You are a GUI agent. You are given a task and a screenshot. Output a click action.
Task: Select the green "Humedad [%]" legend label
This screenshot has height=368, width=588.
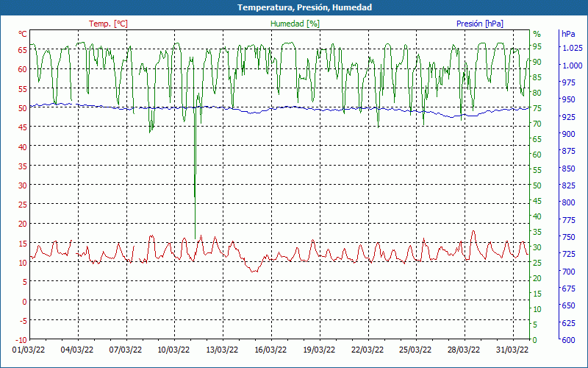click(295, 24)
